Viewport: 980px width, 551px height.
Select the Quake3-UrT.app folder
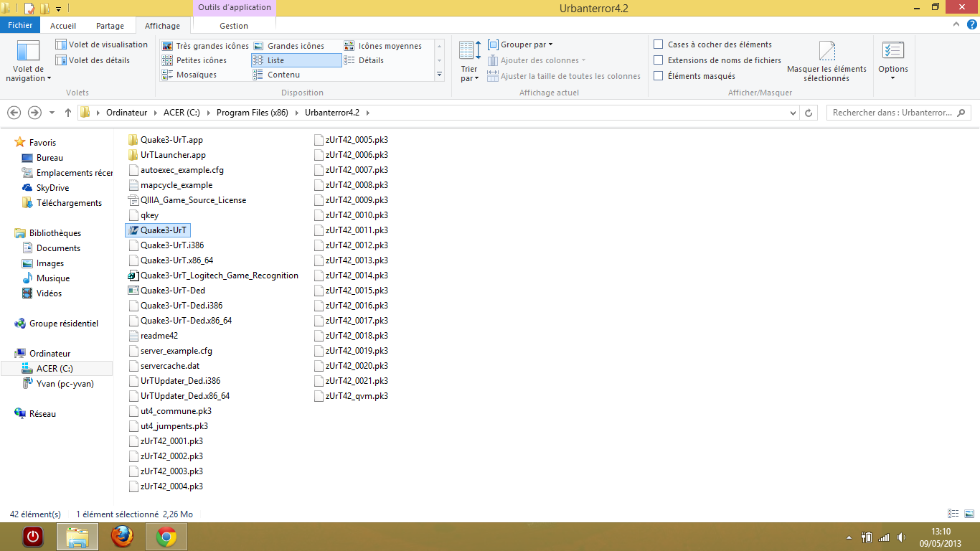(x=166, y=140)
